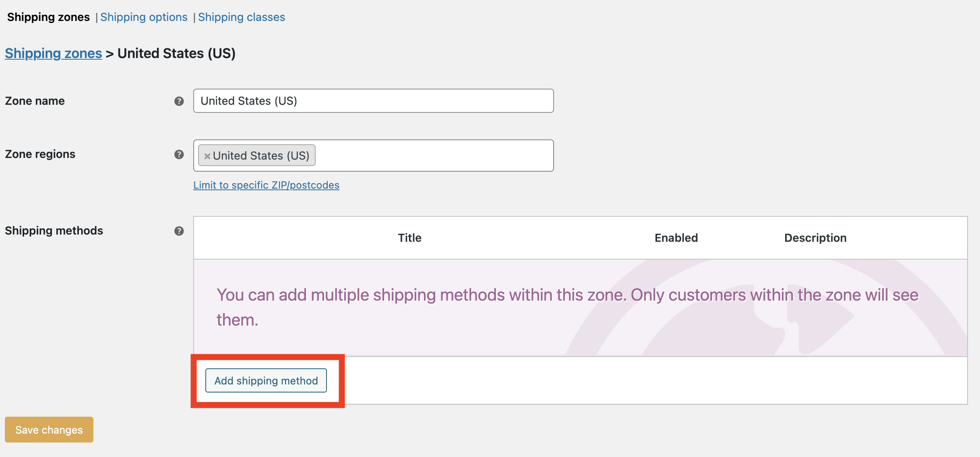Click the Shipping methods field label
The height and width of the screenshot is (457, 980).
(x=54, y=231)
